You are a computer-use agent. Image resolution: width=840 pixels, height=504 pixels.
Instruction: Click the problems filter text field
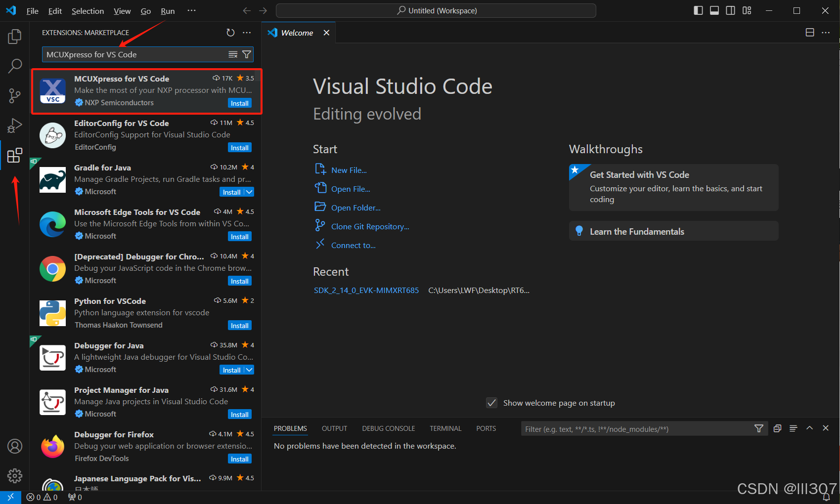tap(638, 429)
